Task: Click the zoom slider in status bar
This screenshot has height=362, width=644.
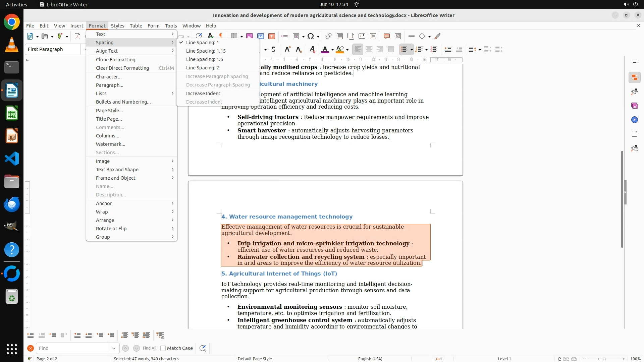Action: (604, 359)
